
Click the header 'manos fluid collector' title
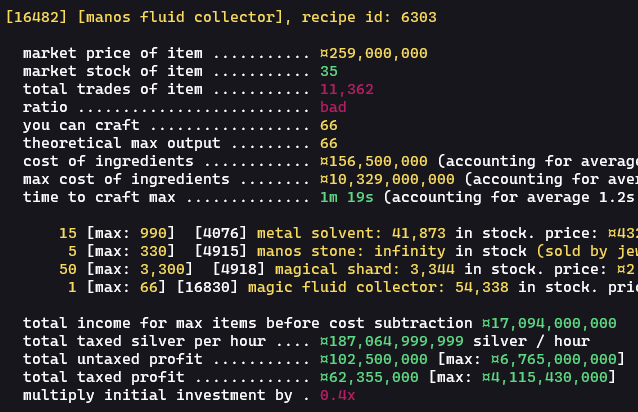tap(180, 17)
